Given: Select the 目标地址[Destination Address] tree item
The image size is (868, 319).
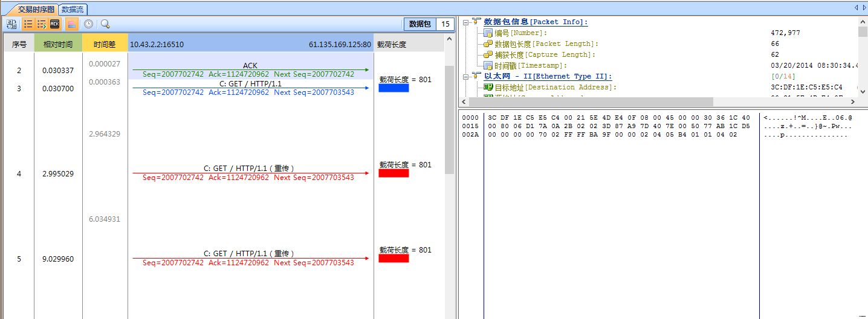Looking at the screenshot, I should point(555,87).
